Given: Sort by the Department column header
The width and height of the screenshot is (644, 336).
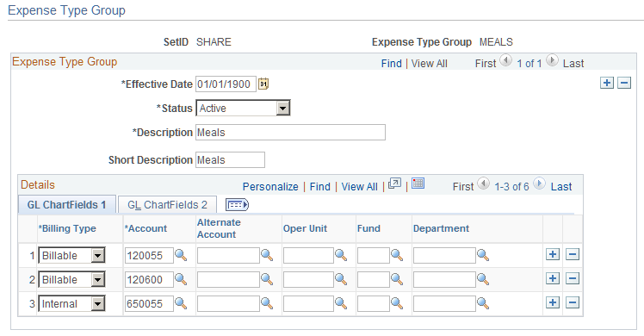Looking at the screenshot, I should [x=441, y=228].
